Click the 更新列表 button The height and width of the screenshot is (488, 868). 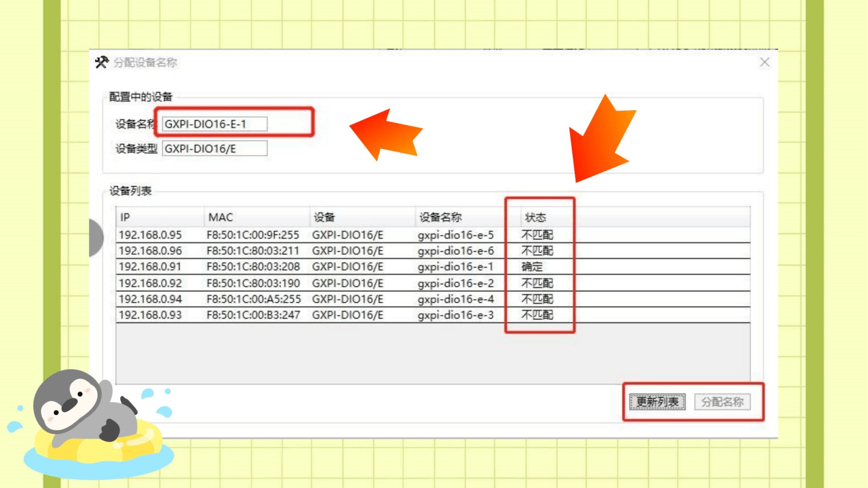pyautogui.click(x=657, y=402)
